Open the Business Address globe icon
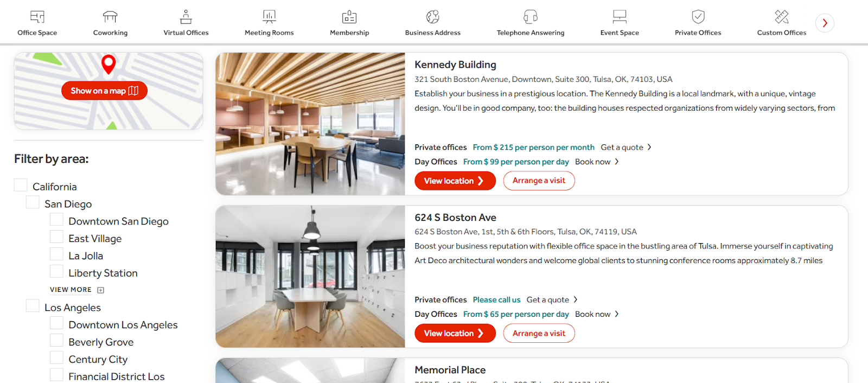 coord(433,17)
